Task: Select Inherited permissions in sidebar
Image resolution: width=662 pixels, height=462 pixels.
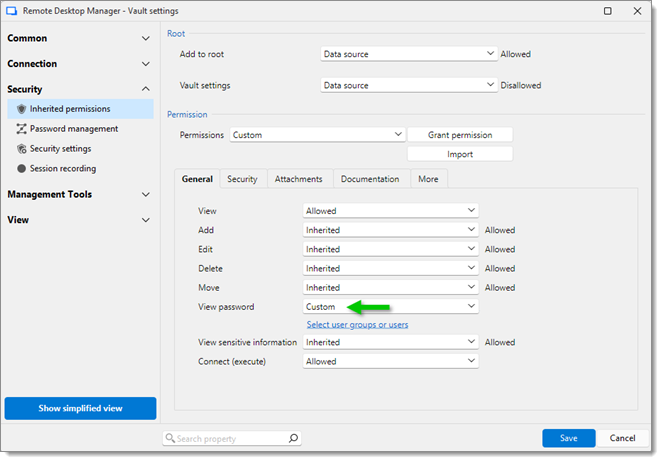Action: (80, 109)
